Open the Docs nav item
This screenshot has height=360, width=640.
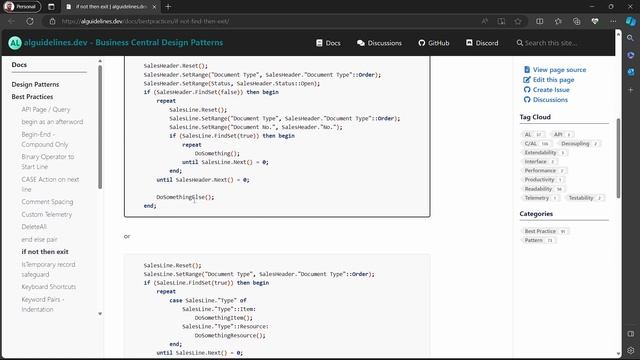328,43
